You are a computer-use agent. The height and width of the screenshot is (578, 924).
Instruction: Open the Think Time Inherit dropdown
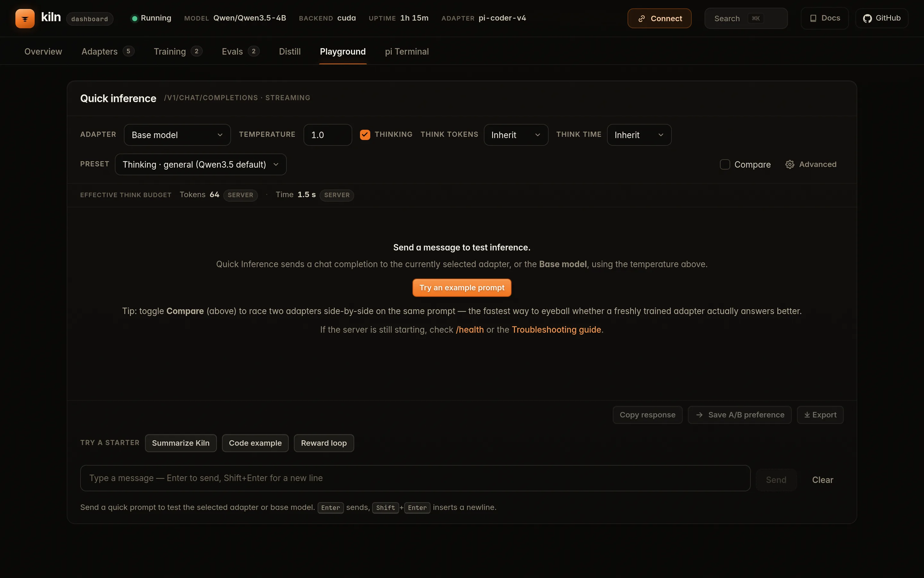click(x=639, y=135)
